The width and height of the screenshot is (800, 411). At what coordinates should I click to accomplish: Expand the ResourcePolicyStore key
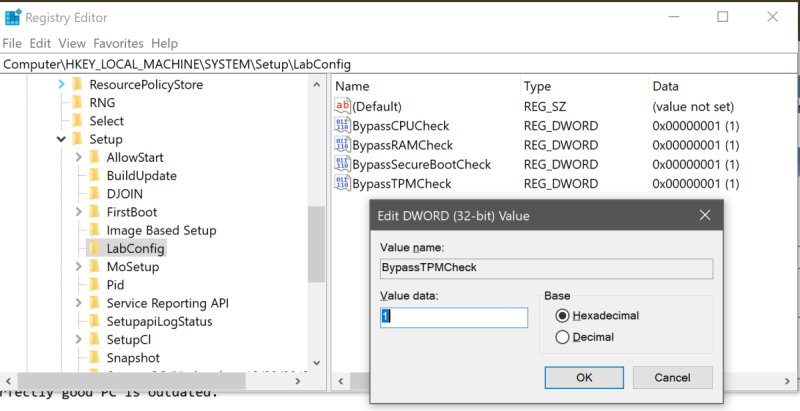(x=61, y=84)
